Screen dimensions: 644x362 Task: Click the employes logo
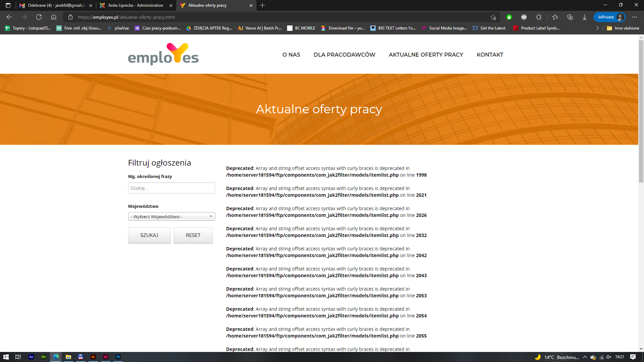coord(163,54)
